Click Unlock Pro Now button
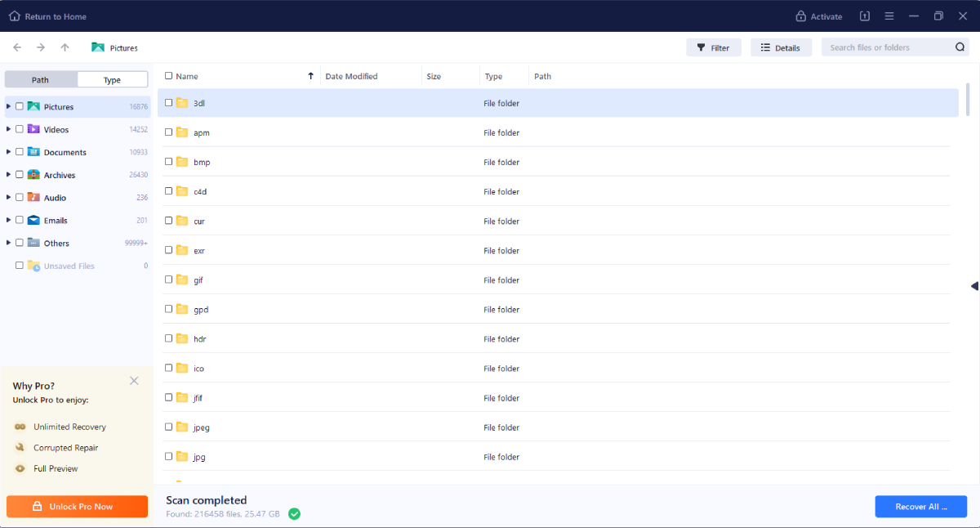Image resolution: width=980 pixels, height=528 pixels. click(x=78, y=506)
